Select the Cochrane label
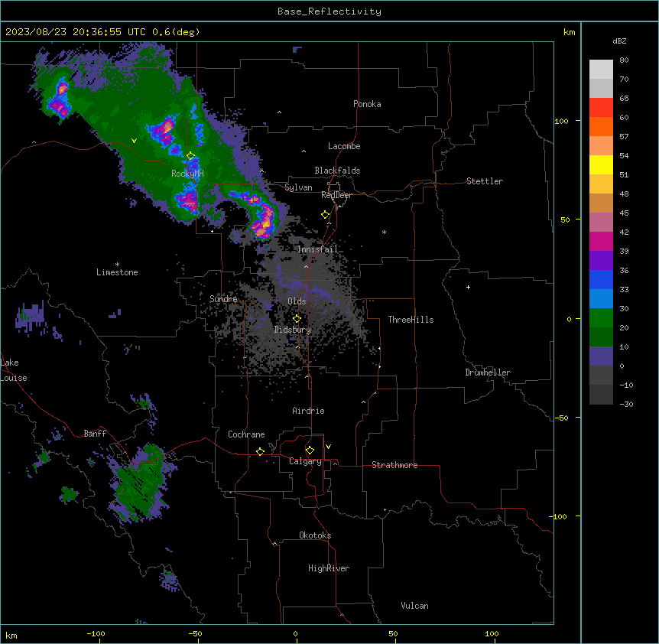Viewport: 659px width, 644px height. (x=246, y=434)
